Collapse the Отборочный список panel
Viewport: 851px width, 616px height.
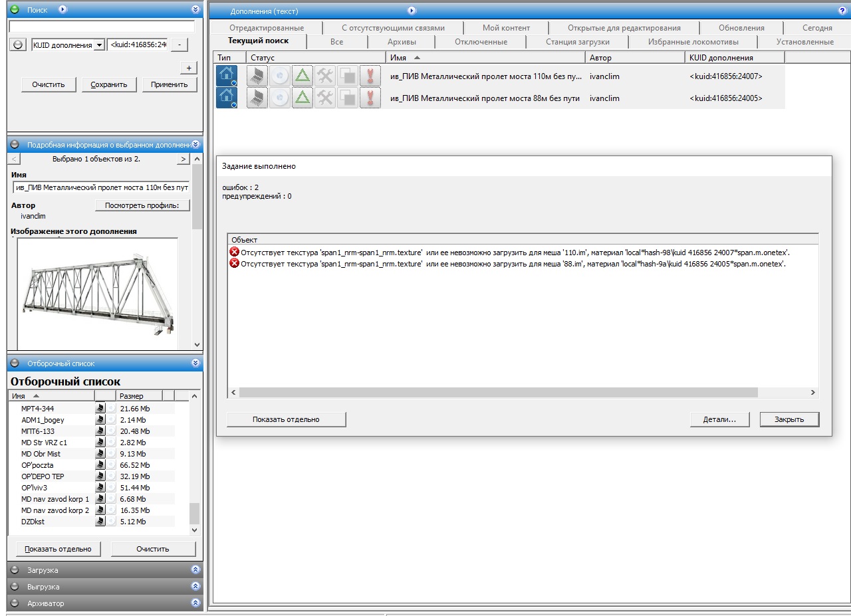click(x=195, y=363)
